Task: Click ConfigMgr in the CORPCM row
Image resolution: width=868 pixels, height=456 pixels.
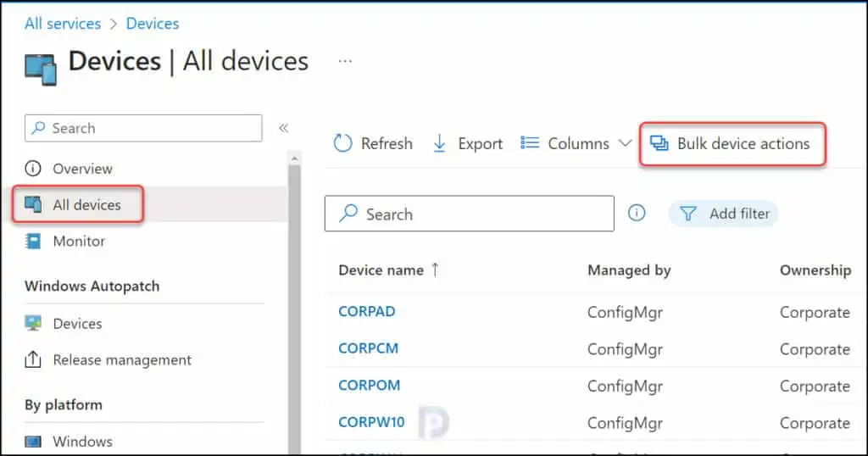Action: tap(625, 350)
